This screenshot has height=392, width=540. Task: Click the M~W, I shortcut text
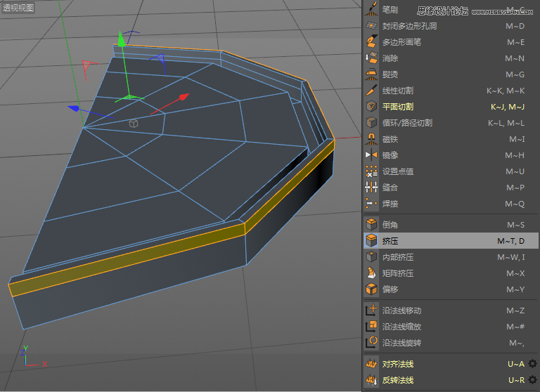click(511, 257)
